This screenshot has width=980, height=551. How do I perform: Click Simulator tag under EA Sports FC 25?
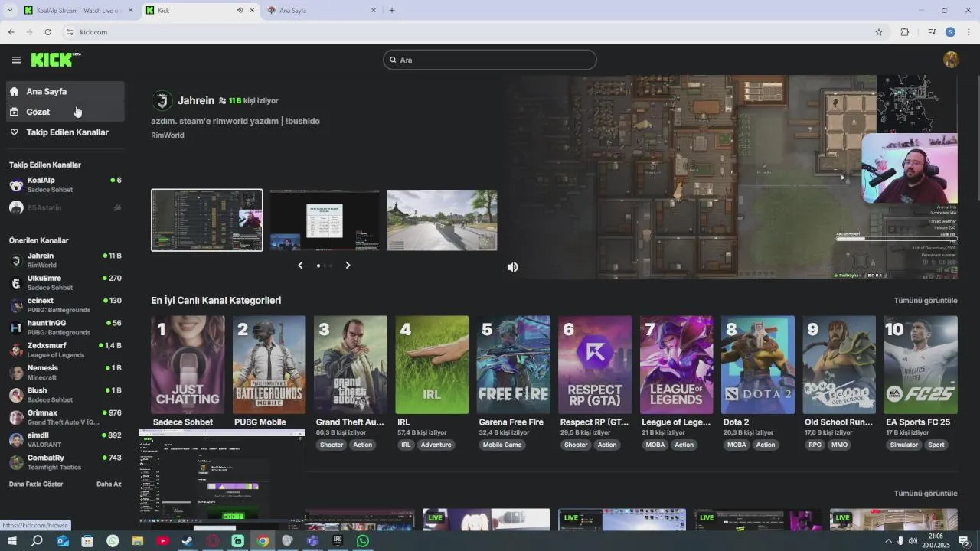[904, 445]
